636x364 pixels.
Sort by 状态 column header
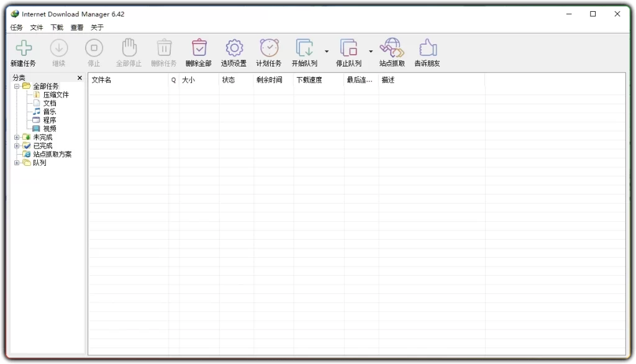[x=236, y=80]
